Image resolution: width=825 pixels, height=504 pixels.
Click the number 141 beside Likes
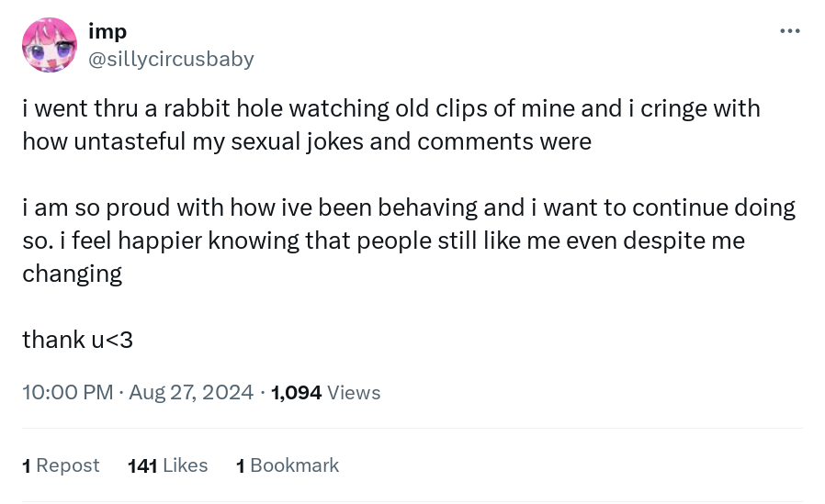[142, 465]
